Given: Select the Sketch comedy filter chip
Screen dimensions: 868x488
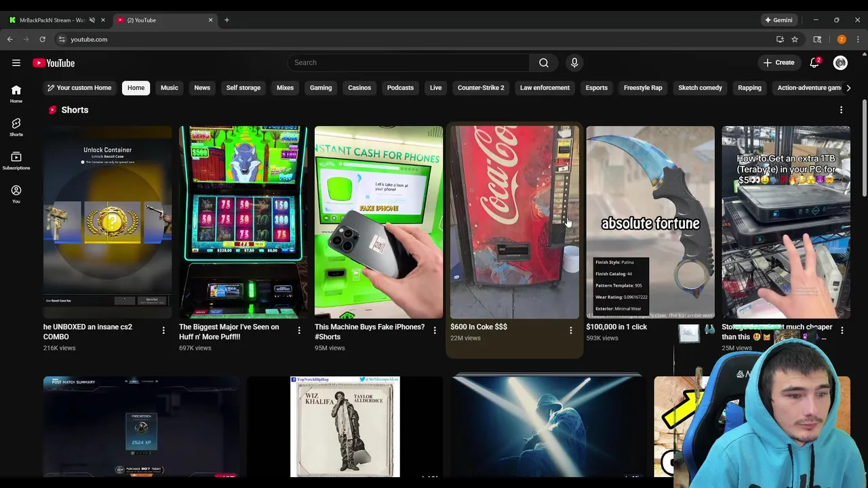Looking at the screenshot, I should (700, 87).
